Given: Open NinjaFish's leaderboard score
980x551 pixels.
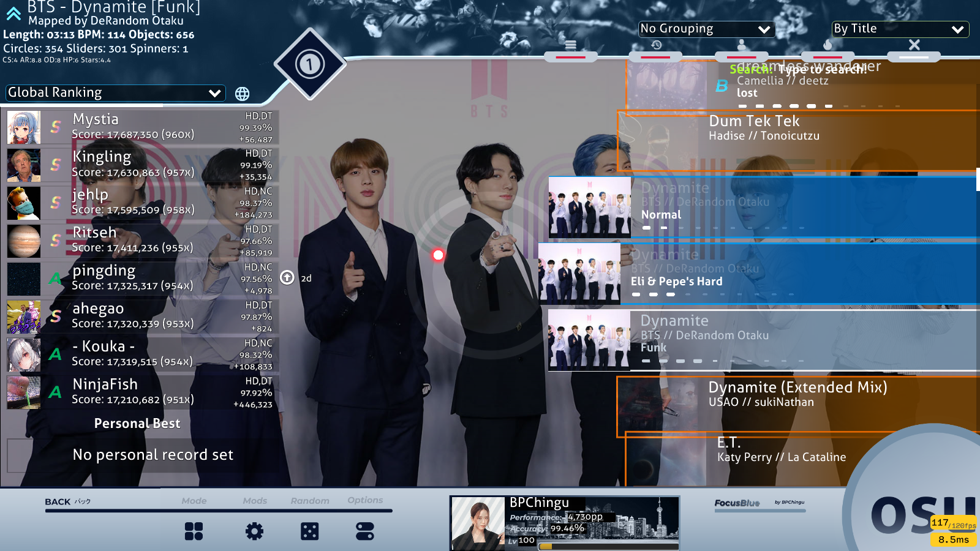Looking at the screenshot, I should [x=142, y=393].
